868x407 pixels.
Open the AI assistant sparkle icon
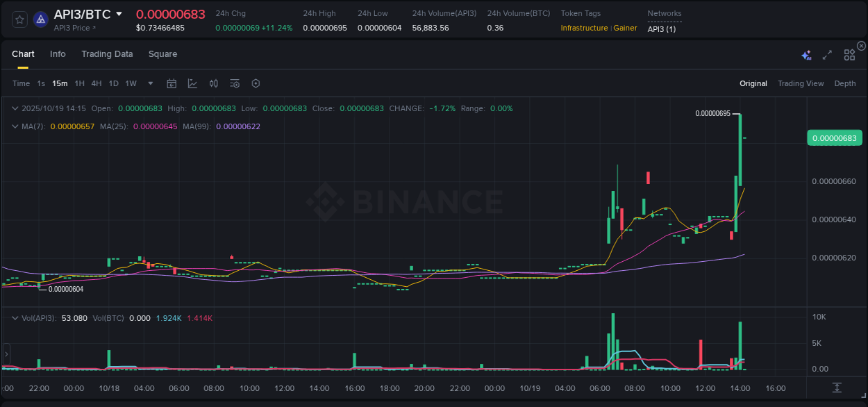pyautogui.click(x=806, y=53)
